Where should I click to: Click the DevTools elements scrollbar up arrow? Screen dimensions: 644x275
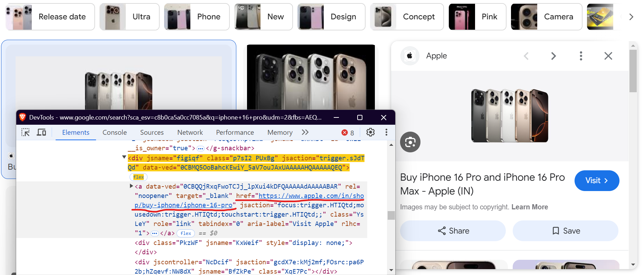point(391,145)
